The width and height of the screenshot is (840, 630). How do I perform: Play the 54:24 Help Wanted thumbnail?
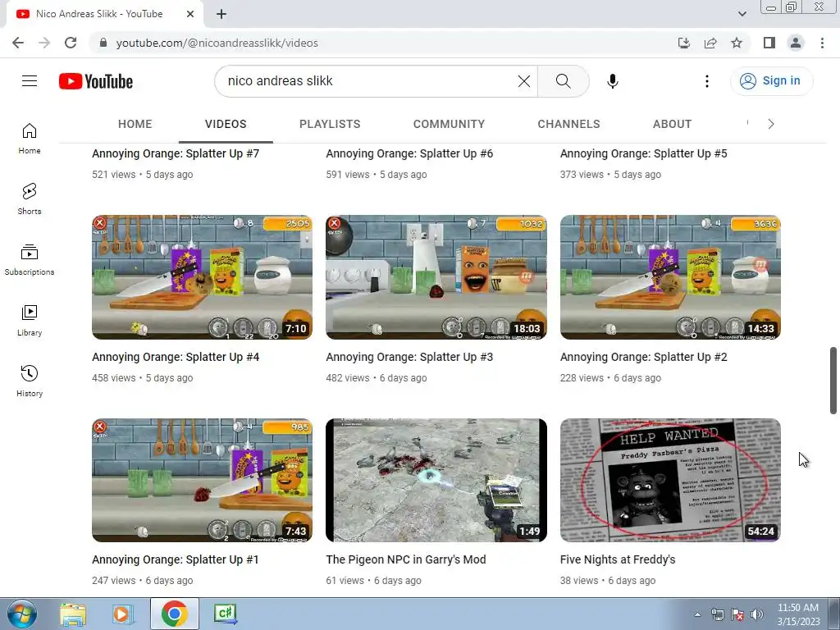coord(670,480)
